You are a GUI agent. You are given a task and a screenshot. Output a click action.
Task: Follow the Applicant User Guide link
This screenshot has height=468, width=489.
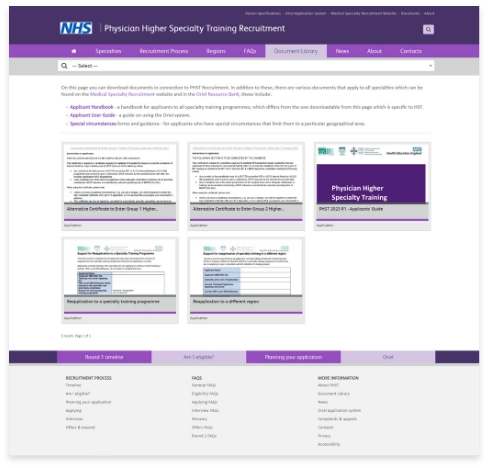click(92, 115)
